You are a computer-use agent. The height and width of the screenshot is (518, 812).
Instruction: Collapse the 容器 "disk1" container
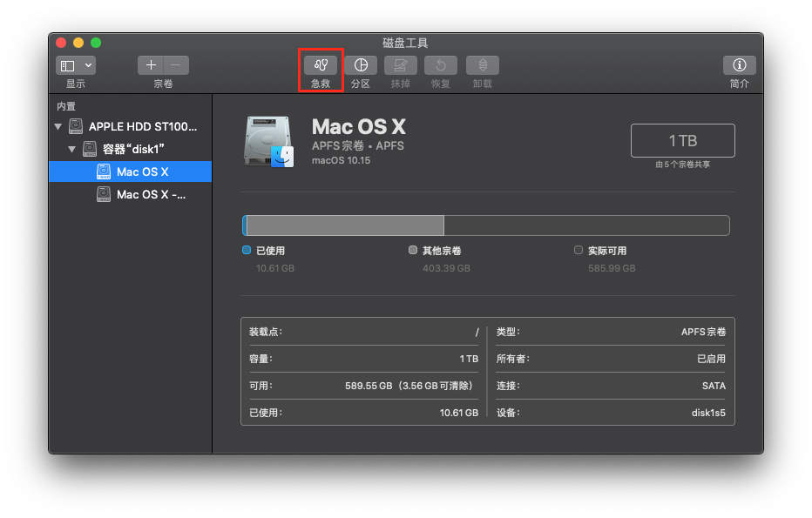(x=72, y=149)
